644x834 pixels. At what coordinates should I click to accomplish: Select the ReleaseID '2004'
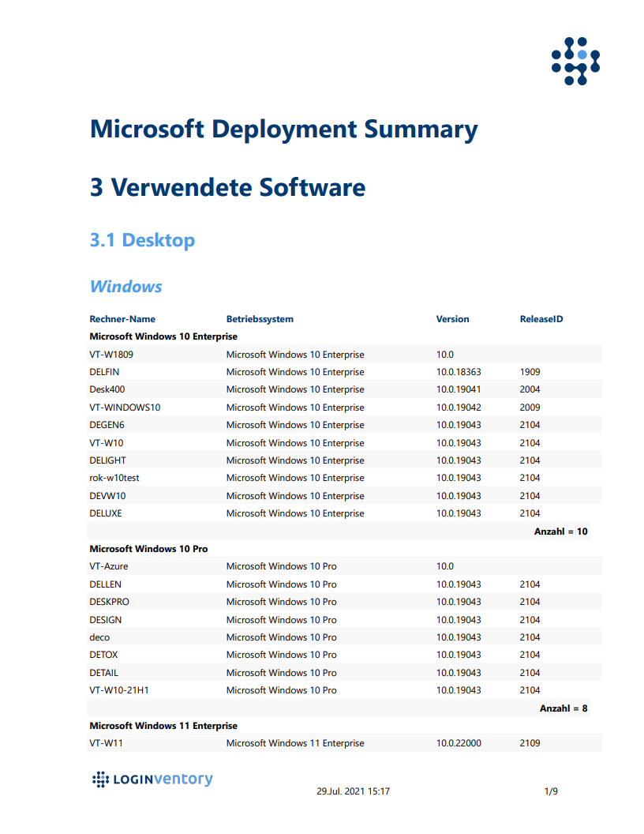530,390
